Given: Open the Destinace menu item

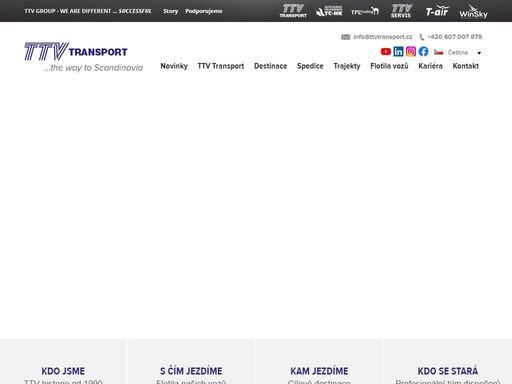Looking at the screenshot, I should (x=271, y=66).
